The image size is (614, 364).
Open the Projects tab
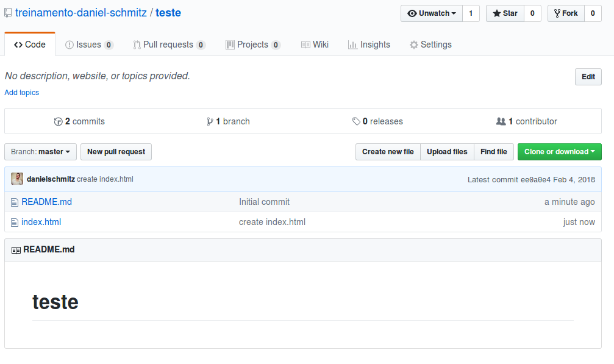coord(253,45)
